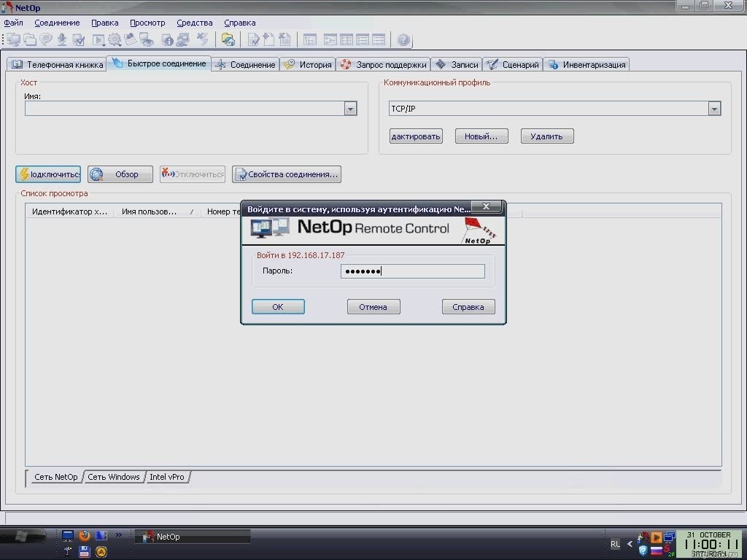Click the question mark help toolbar icon

[x=403, y=40]
